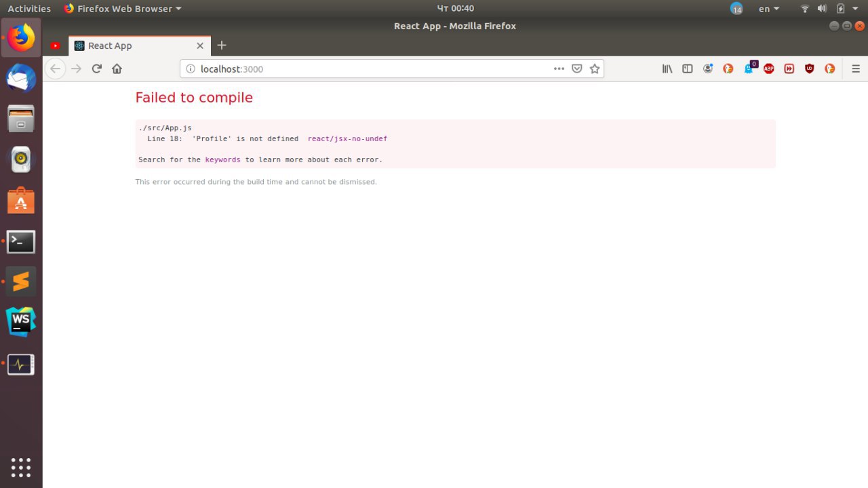Switch to System Monitor in dock
The height and width of the screenshot is (488, 868).
[21, 364]
